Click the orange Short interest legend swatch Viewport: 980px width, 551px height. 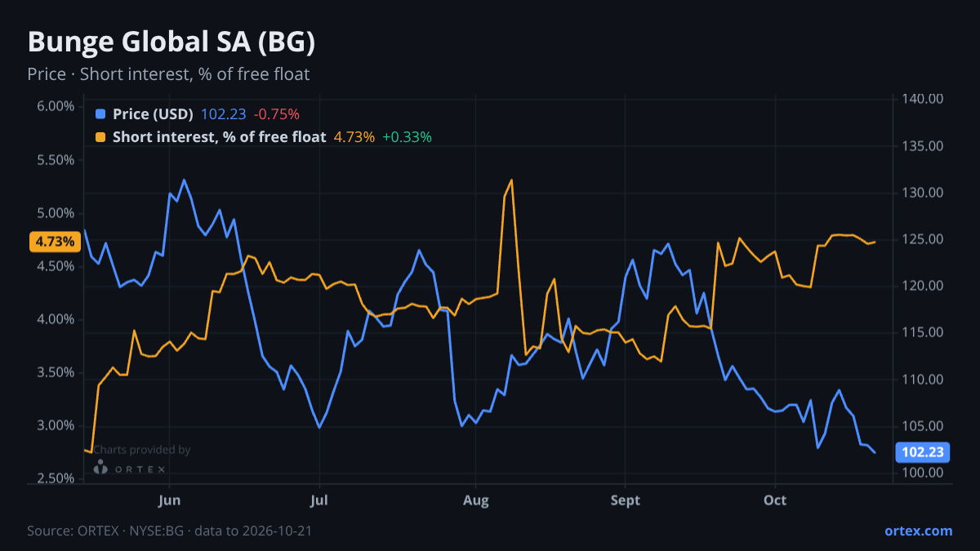click(100, 137)
